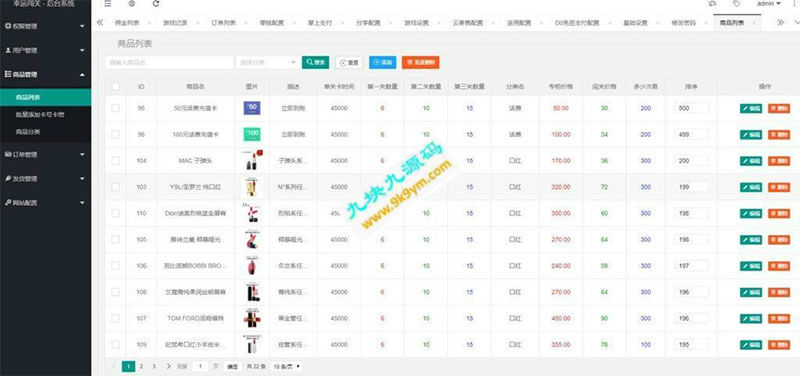Expand the 网站配置 sidebar menu
Screen dimensions: 800x376
click(45, 203)
